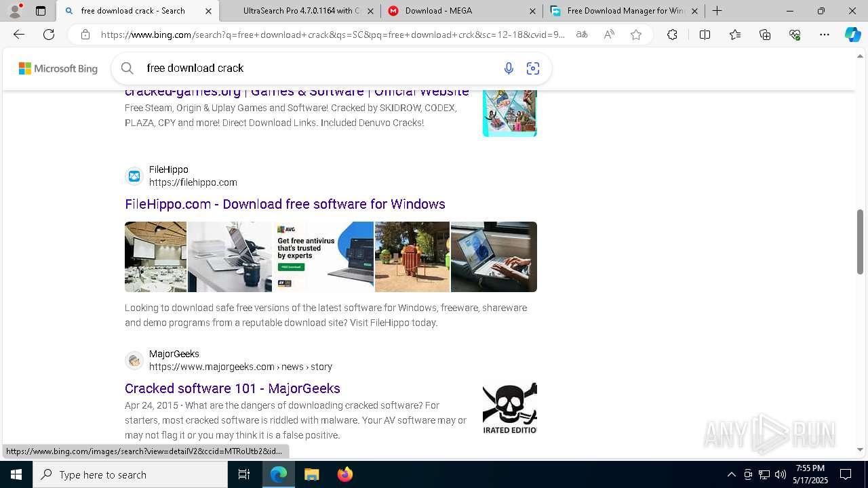The width and height of the screenshot is (868, 488).
Task: Show hidden tray icons chevron
Action: click(731, 474)
